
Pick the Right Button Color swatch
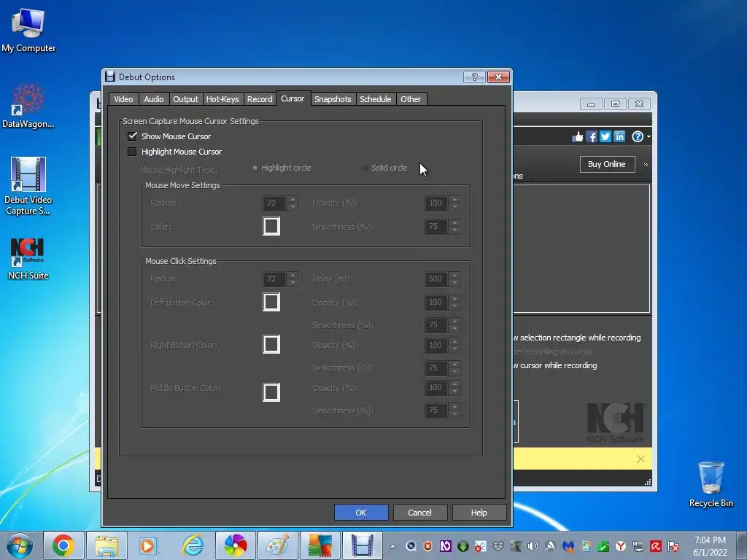pyautogui.click(x=271, y=344)
